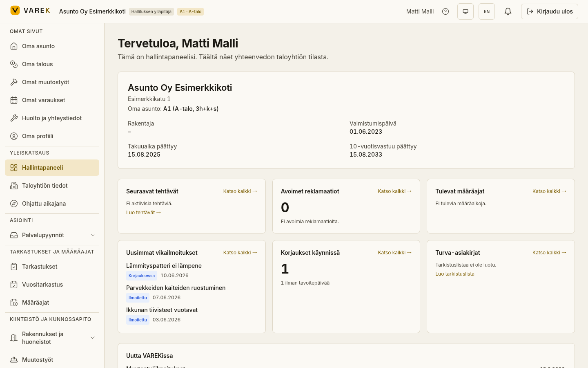
Task: Click Asunto Oy Esimerkkikoti header title
Action: pyautogui.click(x=92, y=11)
